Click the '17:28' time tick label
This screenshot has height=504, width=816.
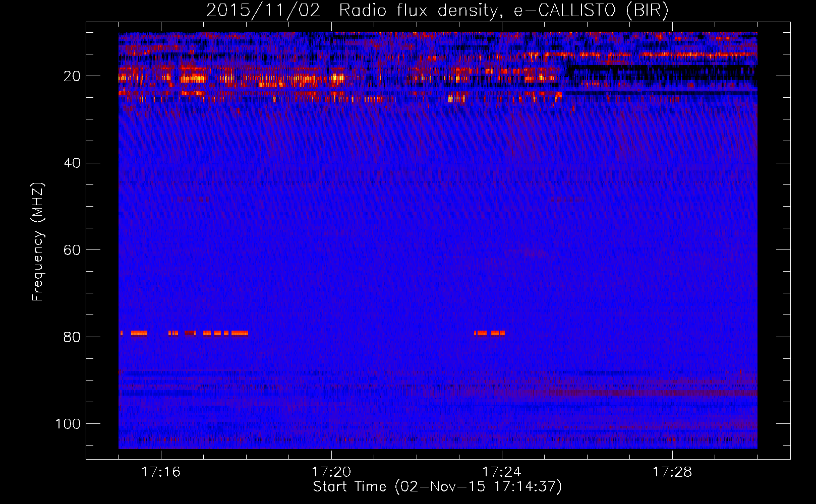click(672, 472)
